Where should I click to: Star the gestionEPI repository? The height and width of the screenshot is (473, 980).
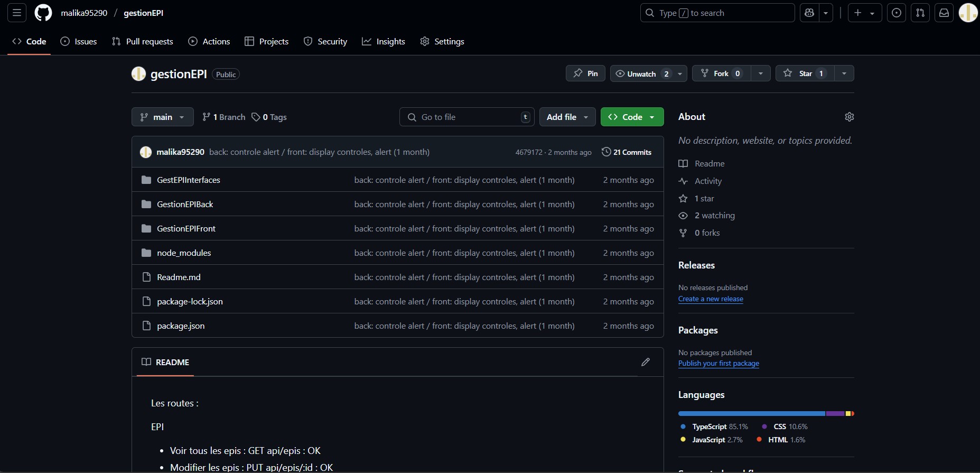tap(805, 73)
